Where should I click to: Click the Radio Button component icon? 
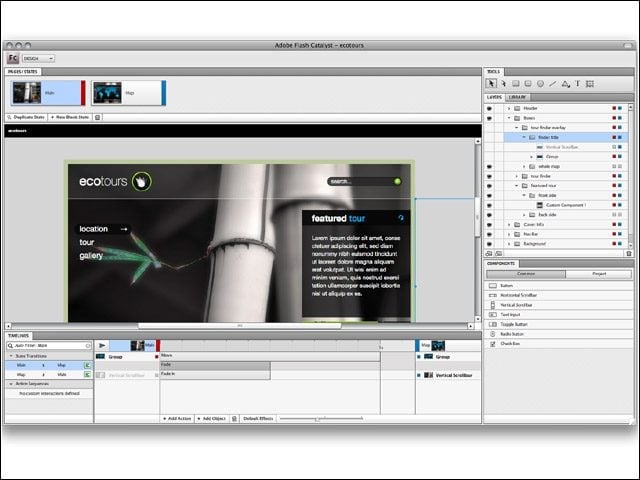coord(493,334)
